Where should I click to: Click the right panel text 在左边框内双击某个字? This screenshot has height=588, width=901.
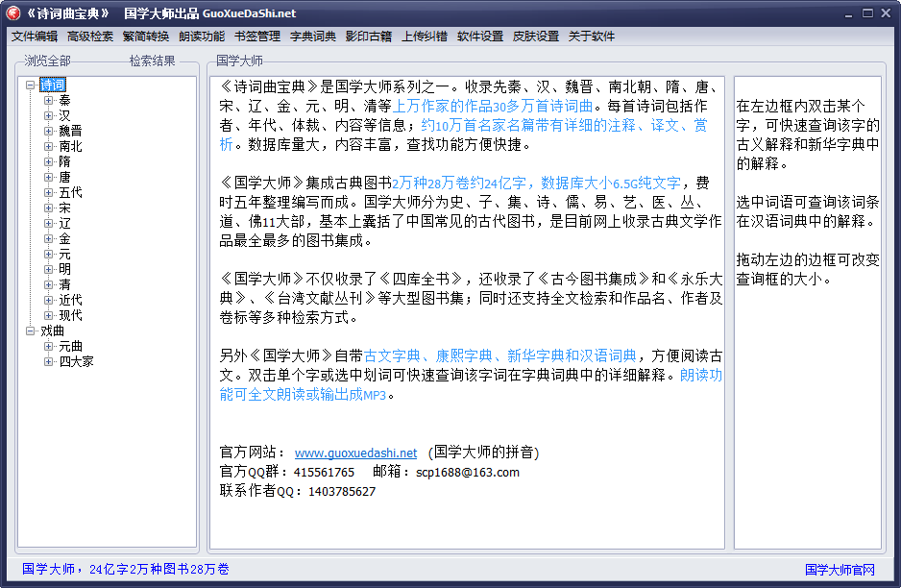tap(800, 107)
